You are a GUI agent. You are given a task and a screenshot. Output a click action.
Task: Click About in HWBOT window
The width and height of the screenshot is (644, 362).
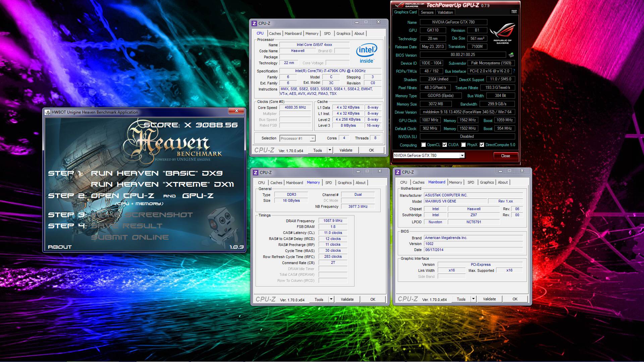click(x=60, y=247)
